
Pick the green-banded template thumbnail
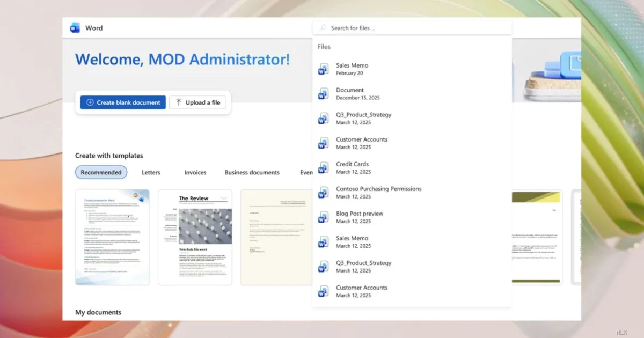537,237
